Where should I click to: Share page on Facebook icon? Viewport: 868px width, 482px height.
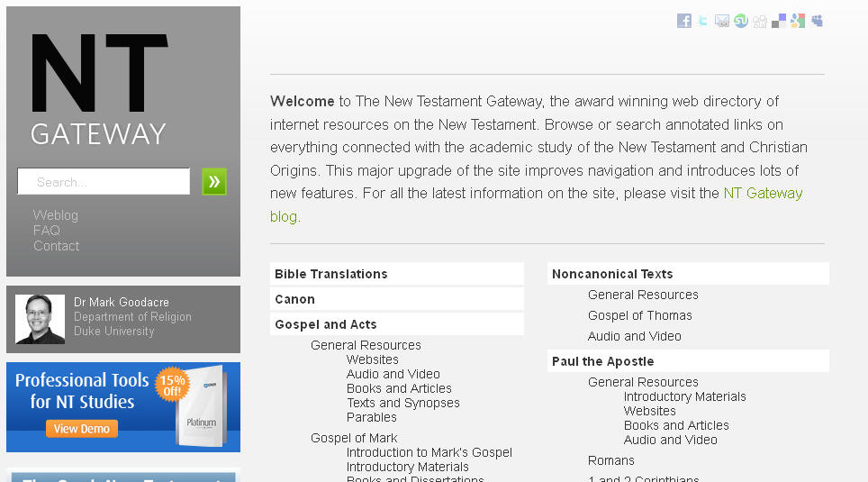(x=684, y=21)
